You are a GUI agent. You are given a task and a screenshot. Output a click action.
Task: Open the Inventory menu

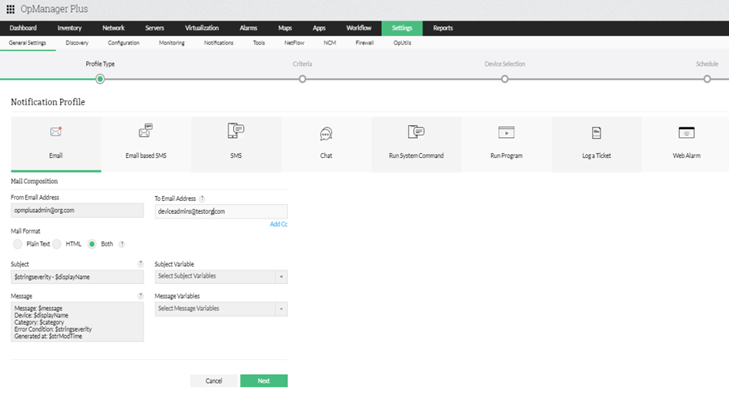(69, 28)
